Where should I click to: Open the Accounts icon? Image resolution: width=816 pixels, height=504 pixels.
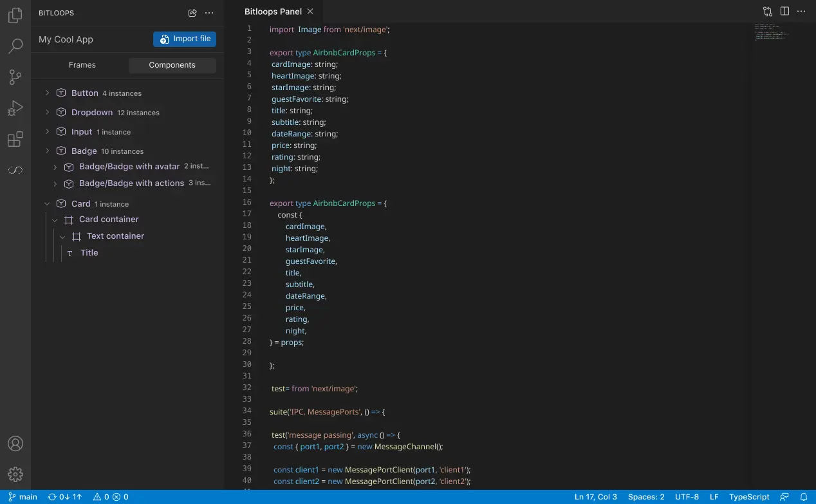coord(15,443)
